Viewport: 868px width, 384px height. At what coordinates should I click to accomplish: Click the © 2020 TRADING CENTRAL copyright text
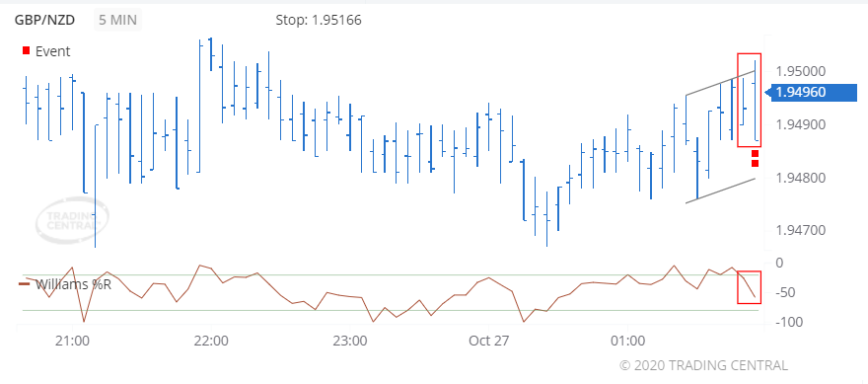pyautogui.click(x=703, y=365)
